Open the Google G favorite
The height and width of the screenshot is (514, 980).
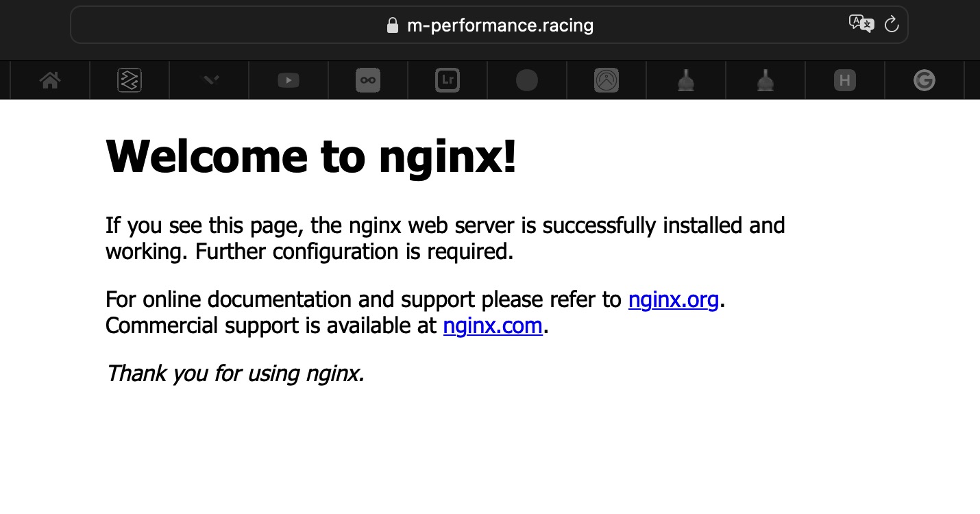coord(924,80)
